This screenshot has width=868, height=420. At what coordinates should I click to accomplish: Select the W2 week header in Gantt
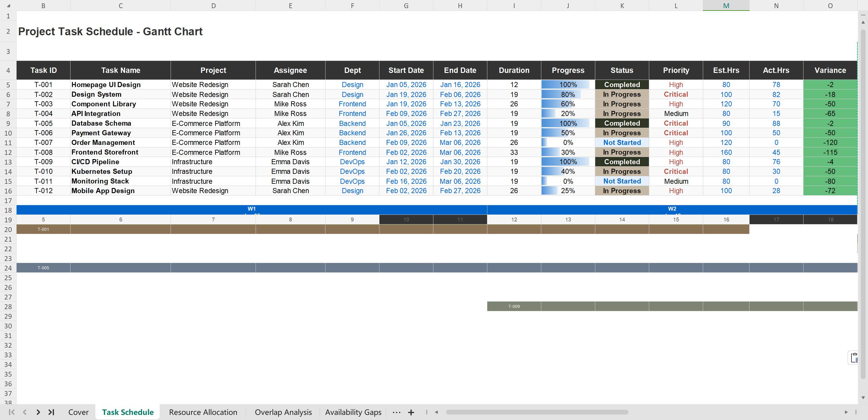[x=672, y=210]
